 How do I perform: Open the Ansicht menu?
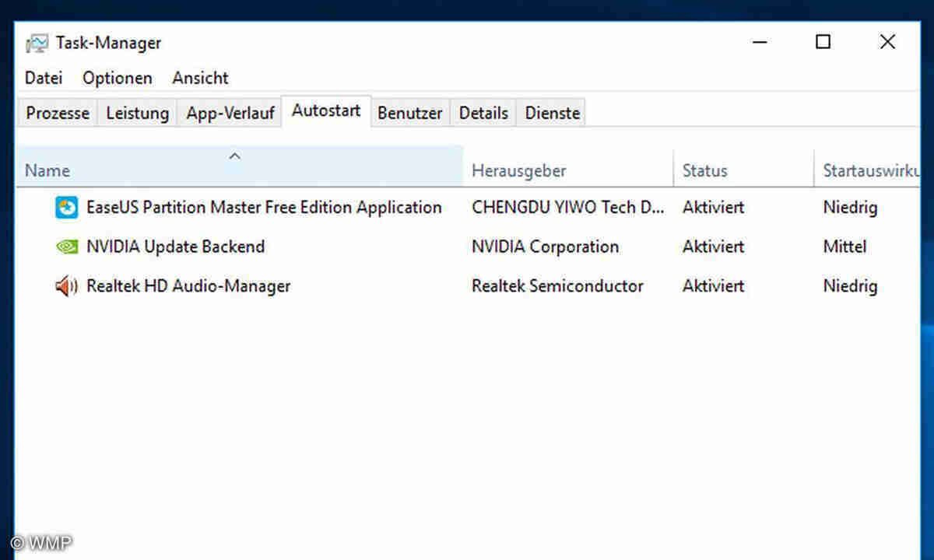click(x=201, y=78)
